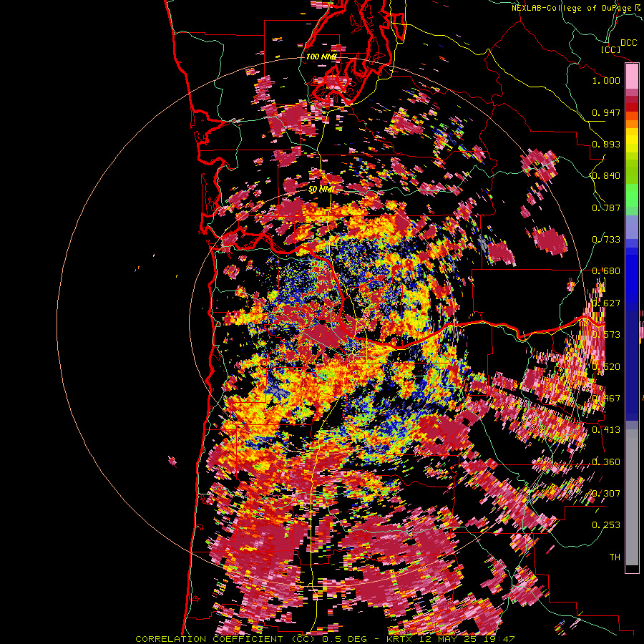Click the 100 NMI range ring label
The image size is (644, 644).
coord(321,57)
